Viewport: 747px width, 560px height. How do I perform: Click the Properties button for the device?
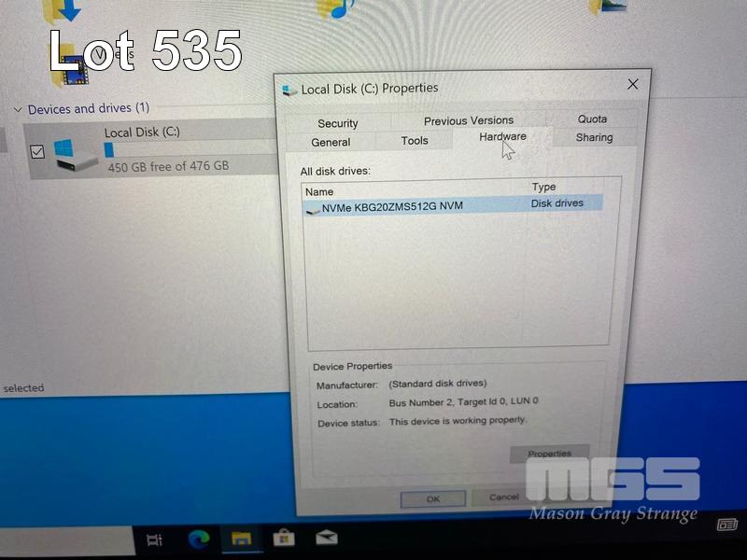(549, 454)
